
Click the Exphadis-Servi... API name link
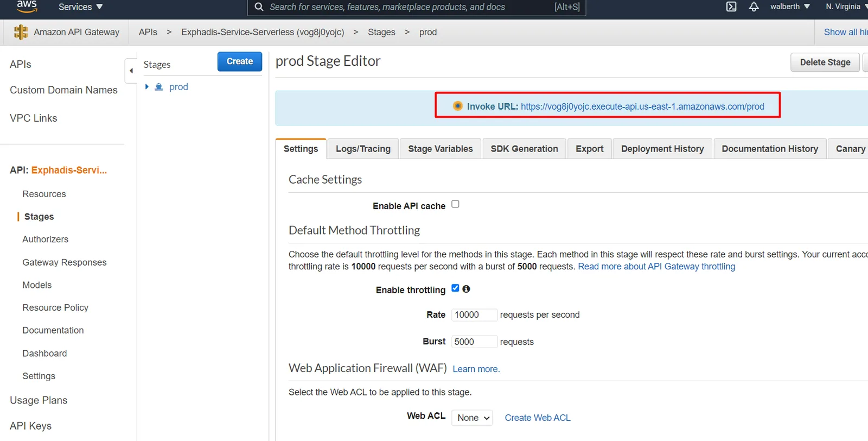[x=69, y=170]
